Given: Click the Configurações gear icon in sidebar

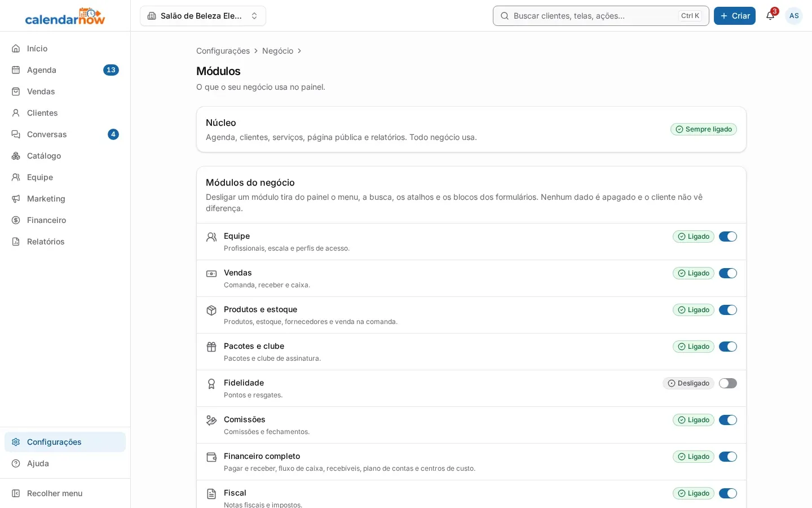Looking at the screenshot, I should (x=16, y=442).
